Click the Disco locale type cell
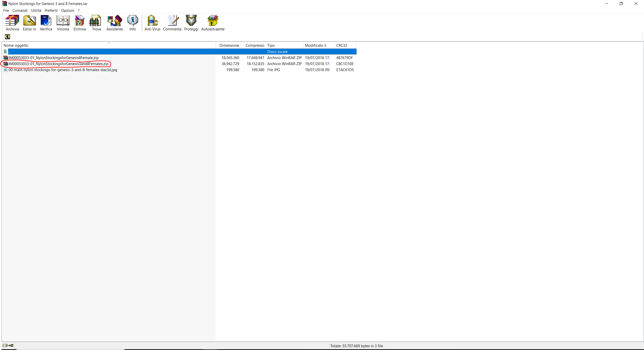The width and height of the screenshot is (644, 350). point(277,52)
